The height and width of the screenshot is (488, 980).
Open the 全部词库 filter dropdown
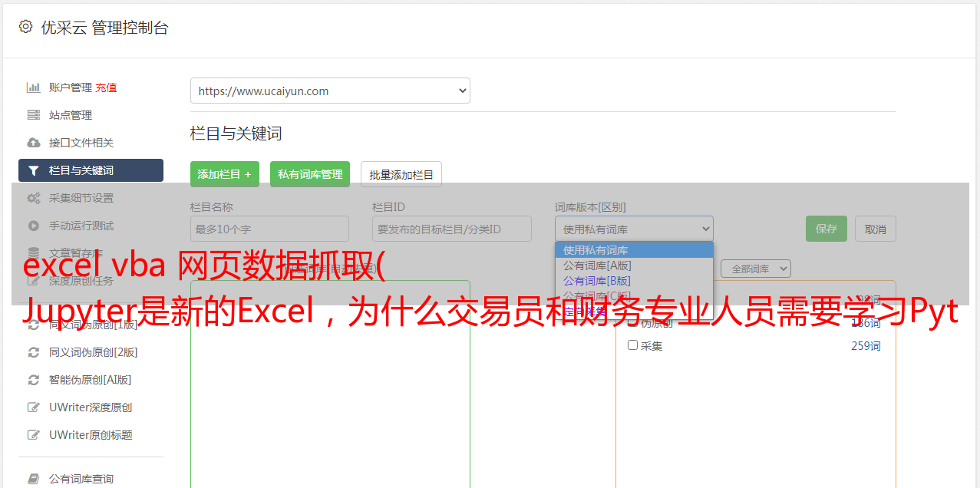[756, 269]
